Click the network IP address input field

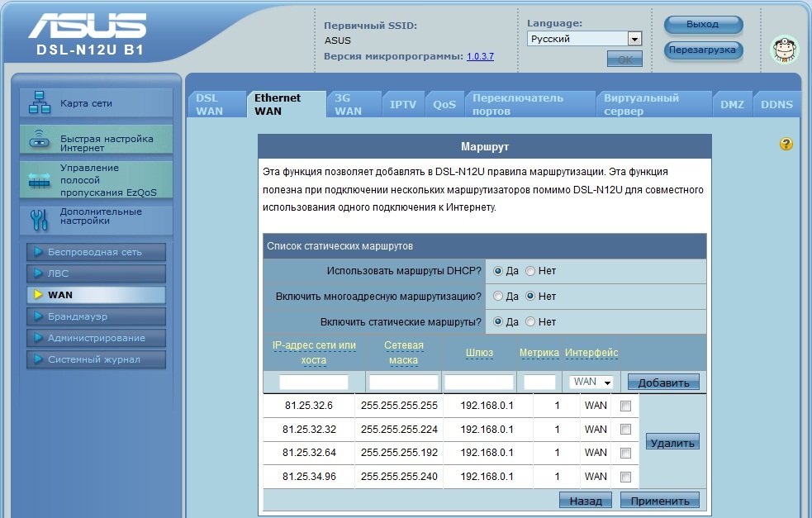point(313,383)
